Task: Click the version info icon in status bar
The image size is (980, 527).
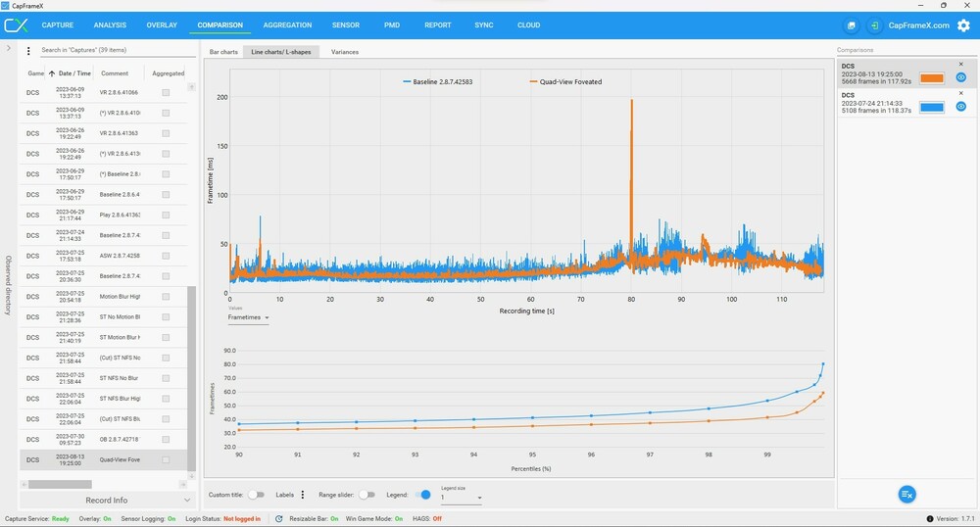Action: pyautogui.click(x=930, y=519)
